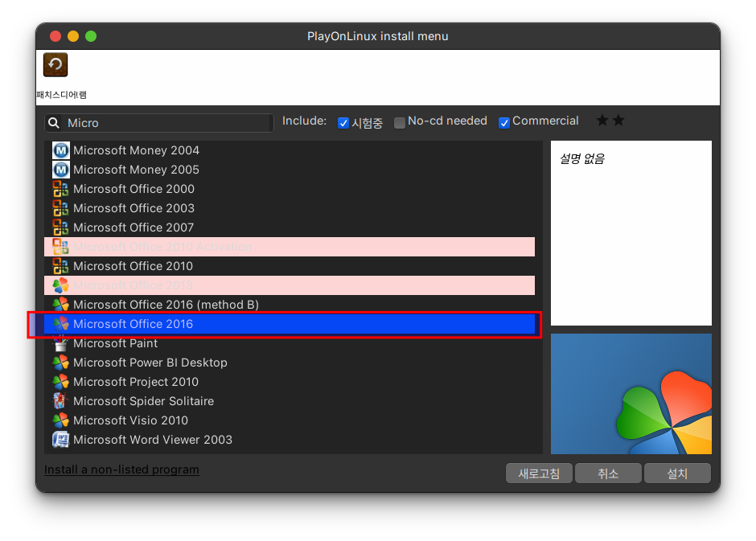The height and width of the screenshot is (541, 756).
Task: Click the Microsoft Office 2010 icon
Action: [61, 266]
